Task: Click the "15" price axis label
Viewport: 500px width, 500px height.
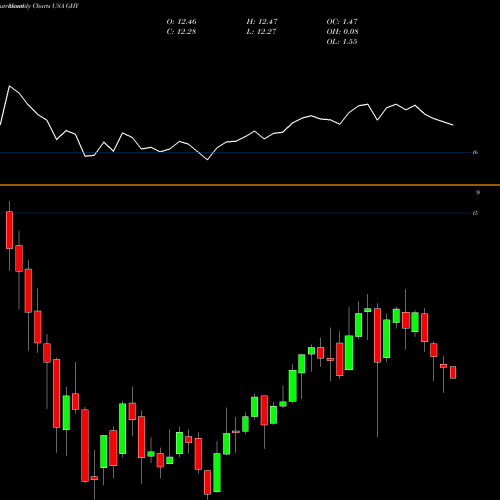Action: coord(475,213)
